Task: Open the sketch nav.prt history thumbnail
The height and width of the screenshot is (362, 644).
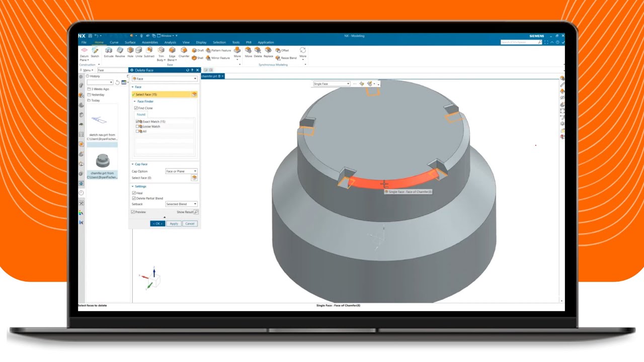Action: click(x=102, y=123)
